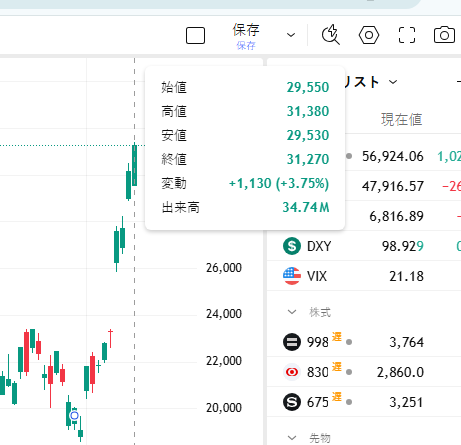The width and height of the screenshot is (461, 445).
Task: Click the blue circle event marker on chart
Action: (x=74, y=415)
